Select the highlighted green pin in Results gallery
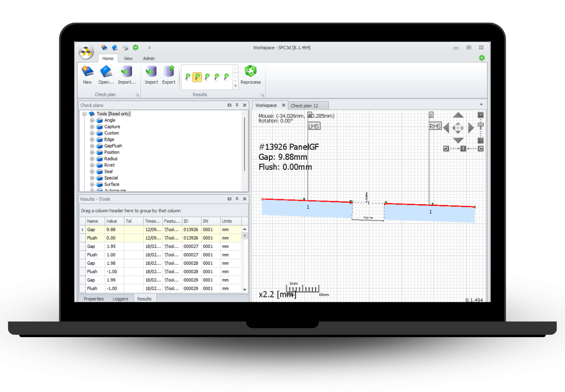Screen dimensions: 565x392 coord(197,77)
